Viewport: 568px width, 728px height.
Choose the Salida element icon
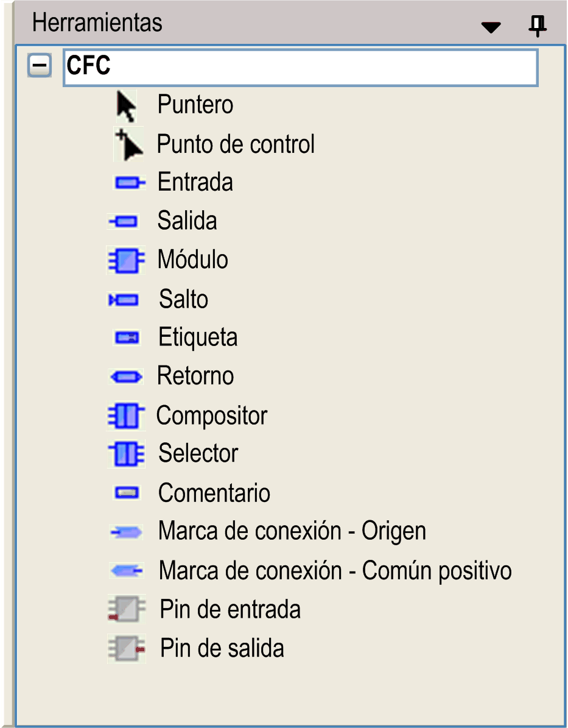point(124,221)
